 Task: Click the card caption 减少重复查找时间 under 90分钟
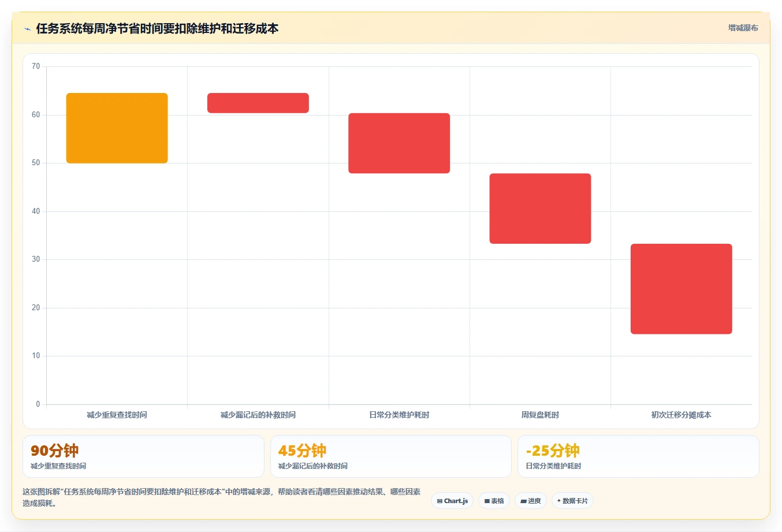point(58,466)
